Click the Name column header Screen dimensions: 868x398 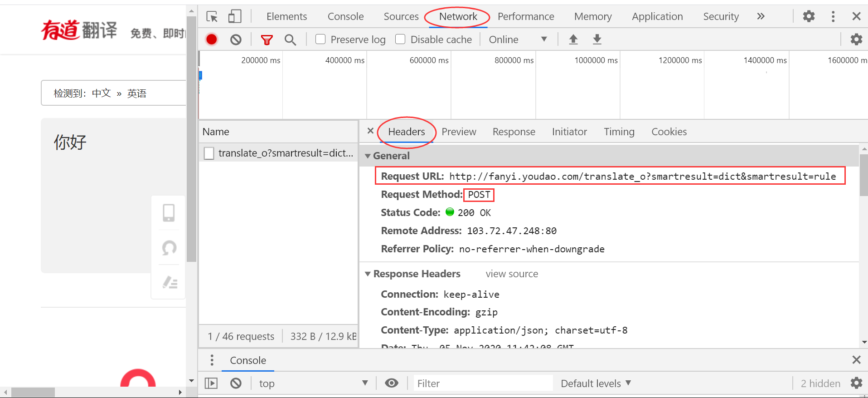click(x=278, y=132)
